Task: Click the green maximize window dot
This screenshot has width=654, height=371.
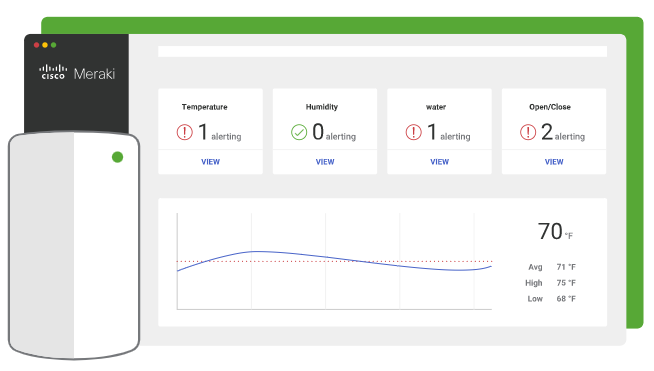Action: click(x=53, y=45)
